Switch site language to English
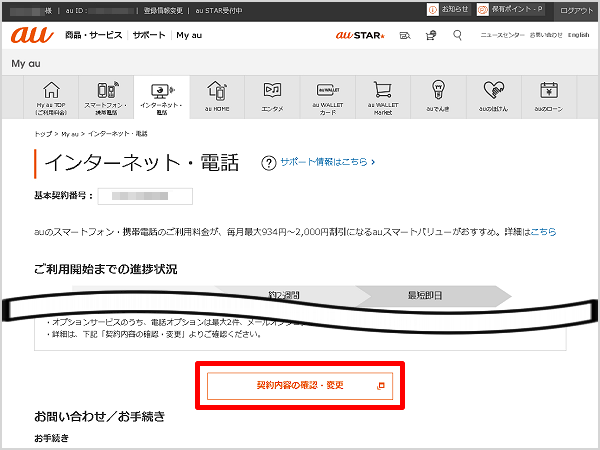Viewport: 600px width, 450px height. (579, 35)
